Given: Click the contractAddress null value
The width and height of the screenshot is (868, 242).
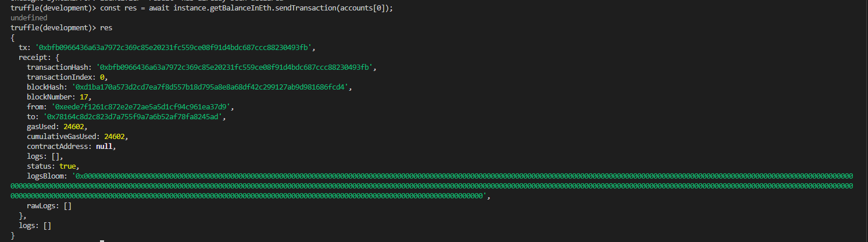Looking at the screenshot, I should (105, 147).
